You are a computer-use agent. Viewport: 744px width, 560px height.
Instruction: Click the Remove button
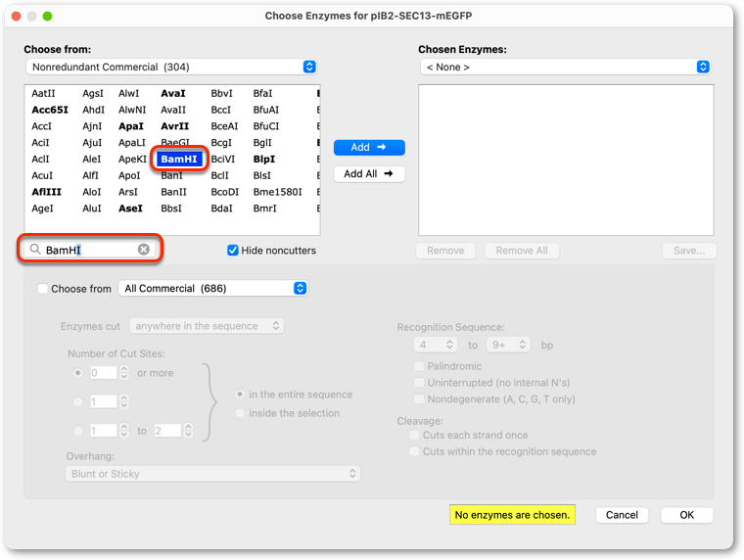tap(445, 251)
